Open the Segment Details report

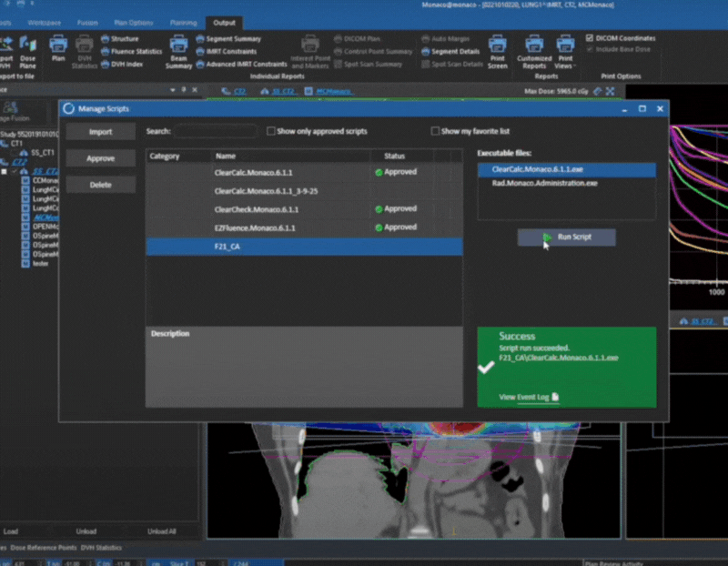(450, 52)
